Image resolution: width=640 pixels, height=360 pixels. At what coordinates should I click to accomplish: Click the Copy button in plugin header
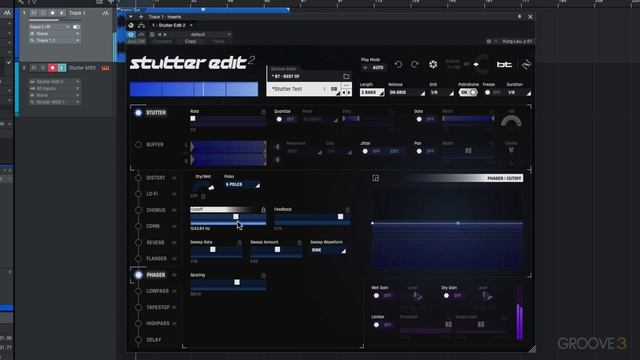click(190, 41)
